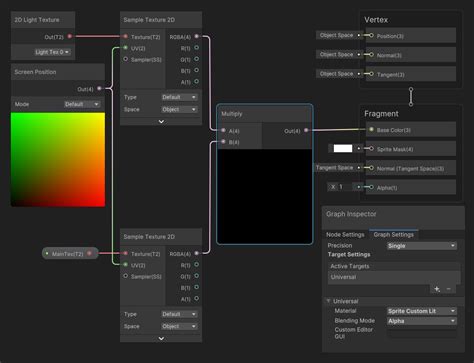Click the black Multiply node preview
This screenshot has width=474, height=363.
pyautogui.click(x=265, y=196)
